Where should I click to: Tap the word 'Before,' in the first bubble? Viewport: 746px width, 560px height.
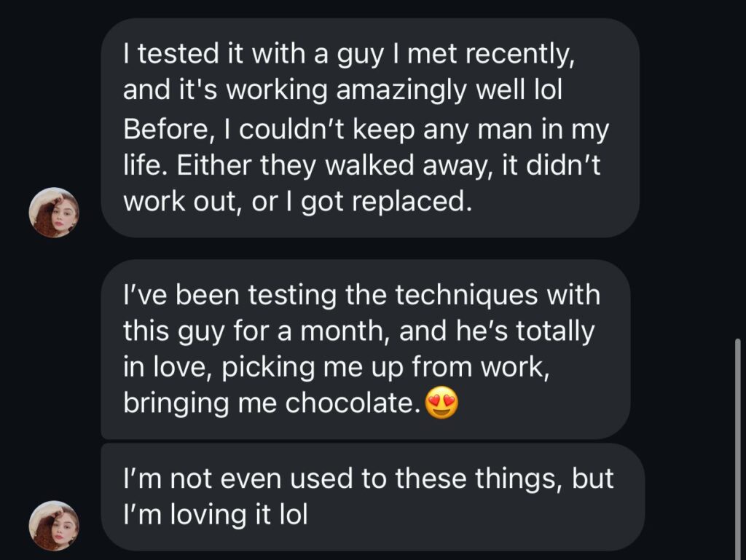coord(167,130)
